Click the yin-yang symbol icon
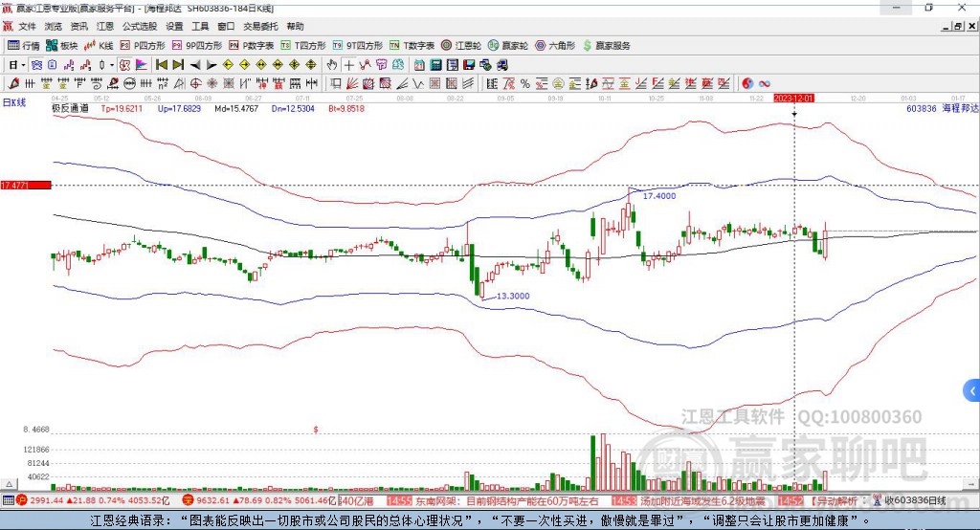The height and width of the screenshot is (530, 980). click(747, 84)
